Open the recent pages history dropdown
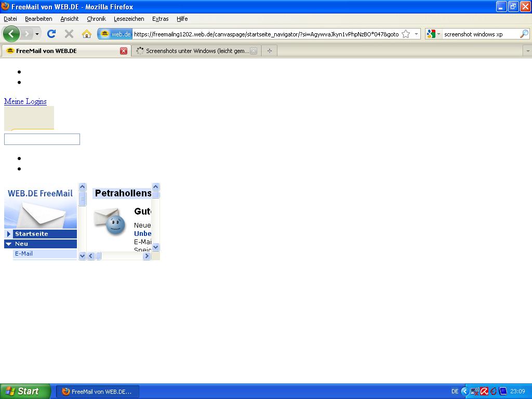This screenshot has width=532, height=399. tap(37, 34)
